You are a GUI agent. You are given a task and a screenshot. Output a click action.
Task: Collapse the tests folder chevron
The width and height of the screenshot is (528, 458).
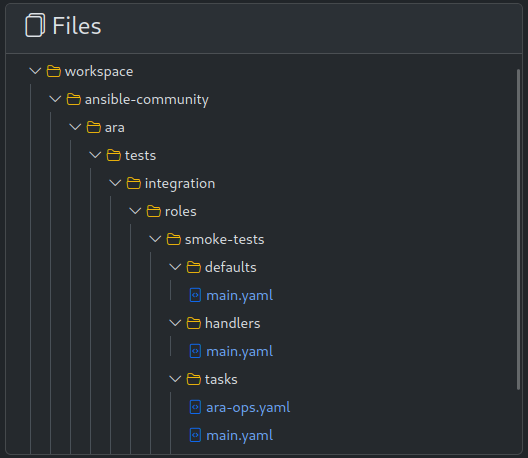click(x=95, y=155)
